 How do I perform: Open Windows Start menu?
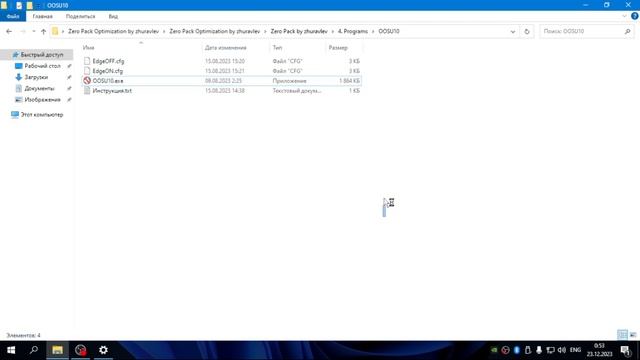point(11,350)
